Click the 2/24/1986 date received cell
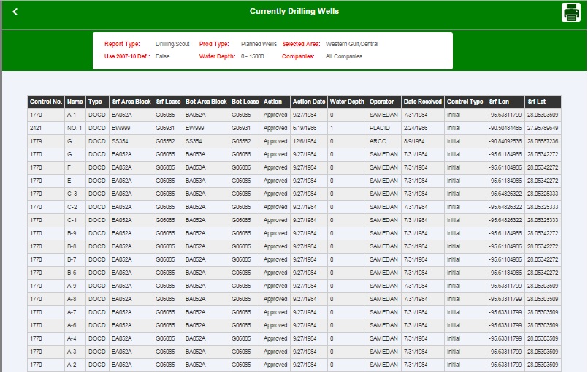The height and width of the screenshot is (372, 588). coord(423,128)
